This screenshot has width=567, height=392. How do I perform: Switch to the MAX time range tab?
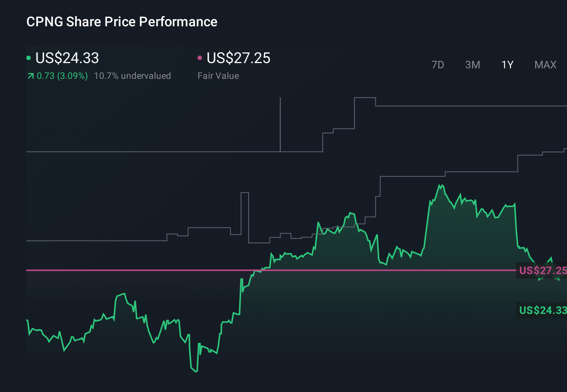[545, 65]
